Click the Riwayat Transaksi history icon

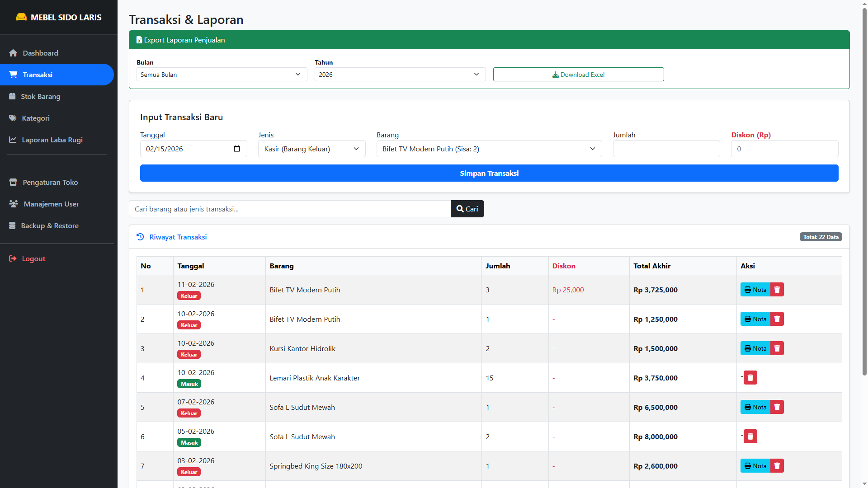click(x=140, y=237)
